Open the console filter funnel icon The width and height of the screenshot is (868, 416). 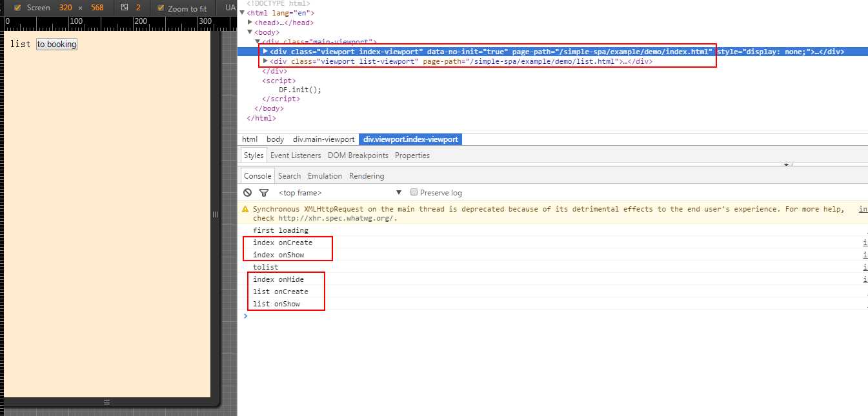coord(263,193)
